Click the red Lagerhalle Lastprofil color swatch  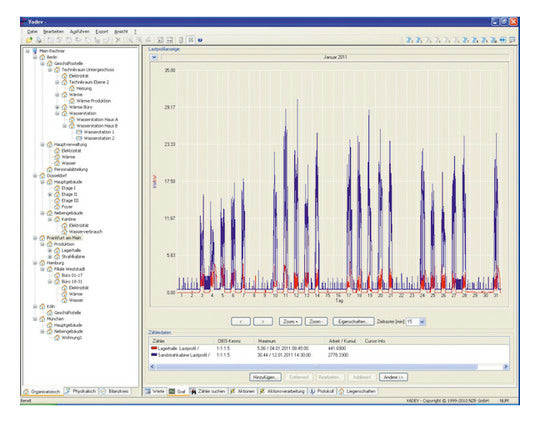[154, 348]
